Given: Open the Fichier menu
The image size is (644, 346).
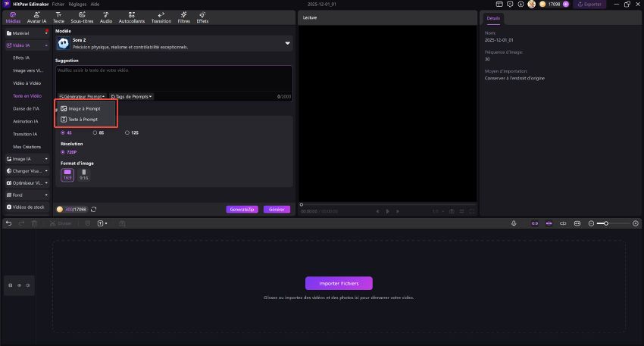Looking at the screenshot, I should point(58,4).
